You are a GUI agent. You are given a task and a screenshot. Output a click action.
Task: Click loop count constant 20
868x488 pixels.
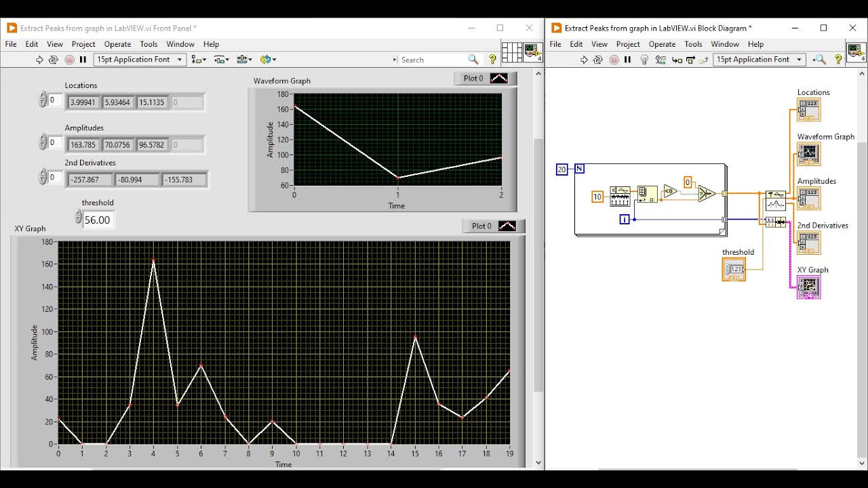[x=561, y=169]
